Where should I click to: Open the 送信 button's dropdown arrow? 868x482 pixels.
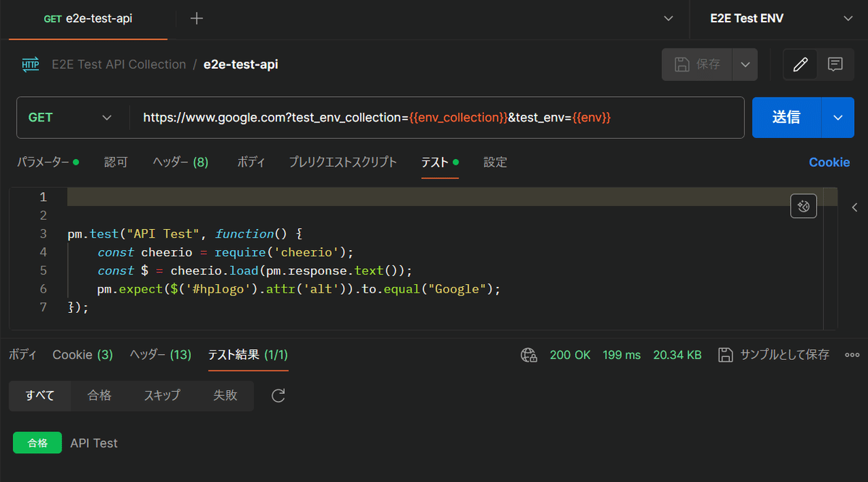point(838,117)
